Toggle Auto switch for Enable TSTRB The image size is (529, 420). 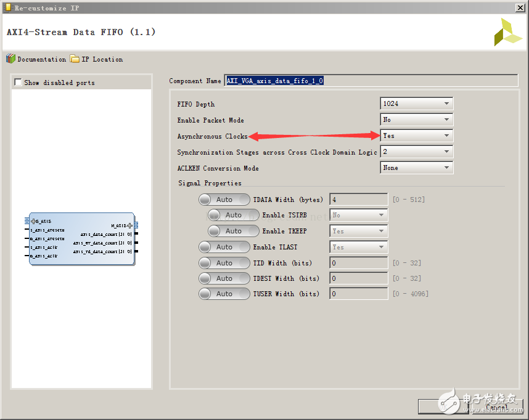233,215
